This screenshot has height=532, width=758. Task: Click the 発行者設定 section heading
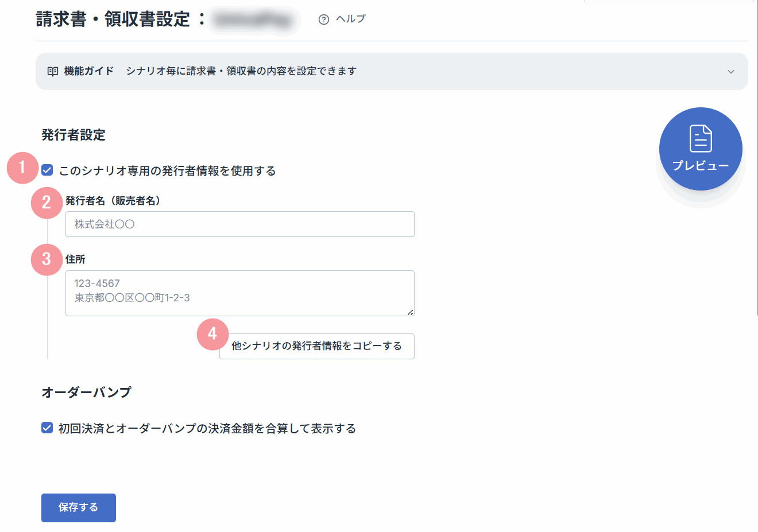pos(74,135)
